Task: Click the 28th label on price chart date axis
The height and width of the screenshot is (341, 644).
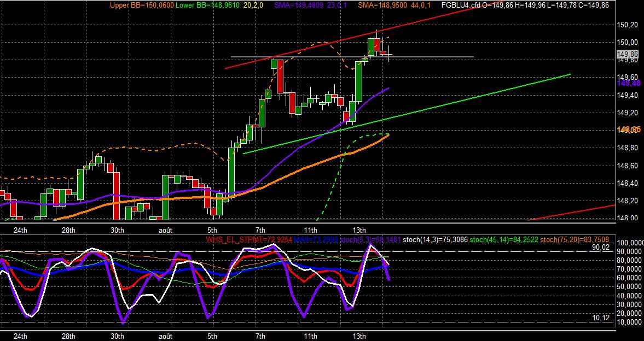Action: [68, 230]
